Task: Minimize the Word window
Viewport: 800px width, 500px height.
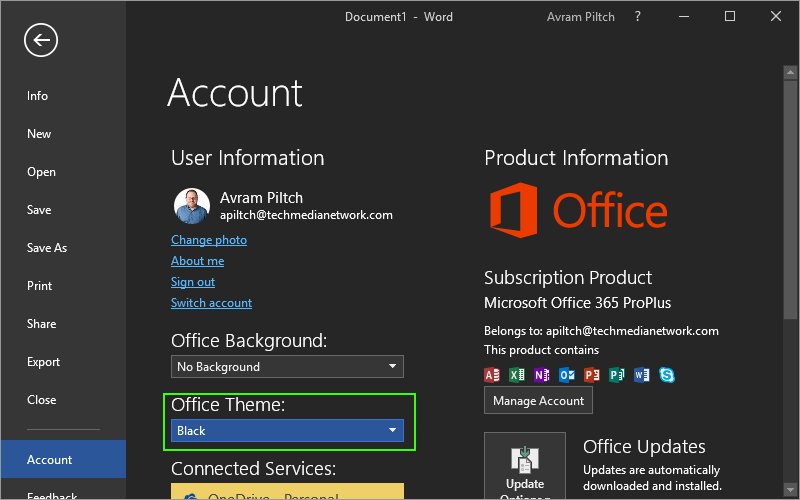Action: [x=684, y=16]
